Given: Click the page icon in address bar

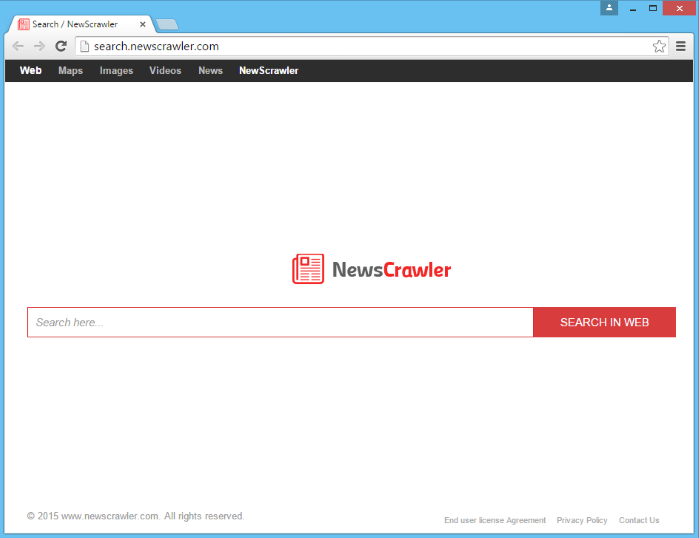Looking at the screenshot, I should pyautogui.click(x=85, y=46).
